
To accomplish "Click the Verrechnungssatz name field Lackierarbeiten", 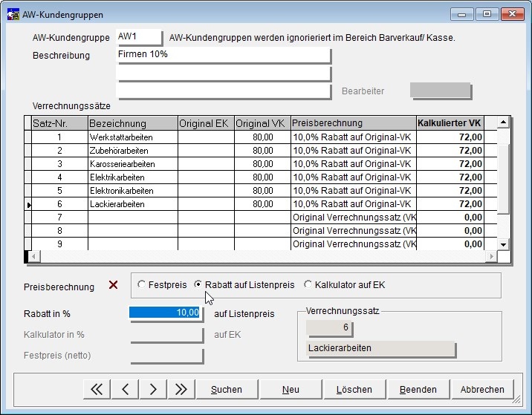I will pyautogui.click(x=380, y=348).
